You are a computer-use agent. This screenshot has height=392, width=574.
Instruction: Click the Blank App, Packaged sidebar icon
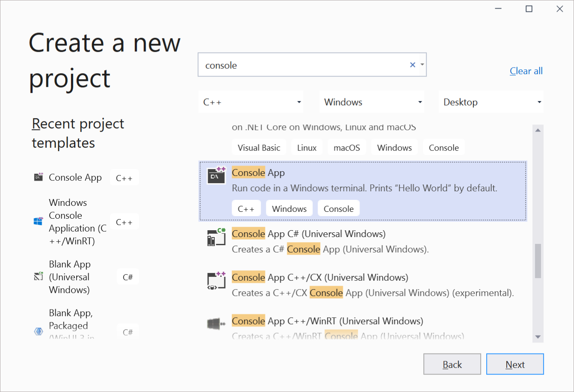[38, 331]
